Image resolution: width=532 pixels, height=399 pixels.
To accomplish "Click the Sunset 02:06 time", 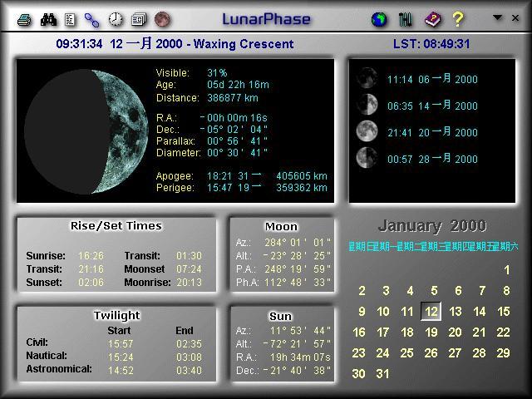I will click(91, 283).
